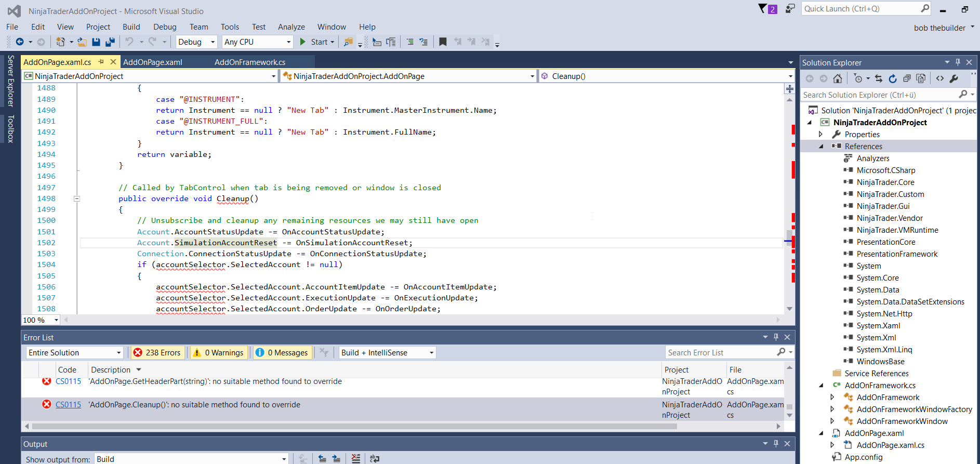Screen dimensions: 980x464
Task: Click the Save All toolbar icon
Action: click(x=110, y=42)
